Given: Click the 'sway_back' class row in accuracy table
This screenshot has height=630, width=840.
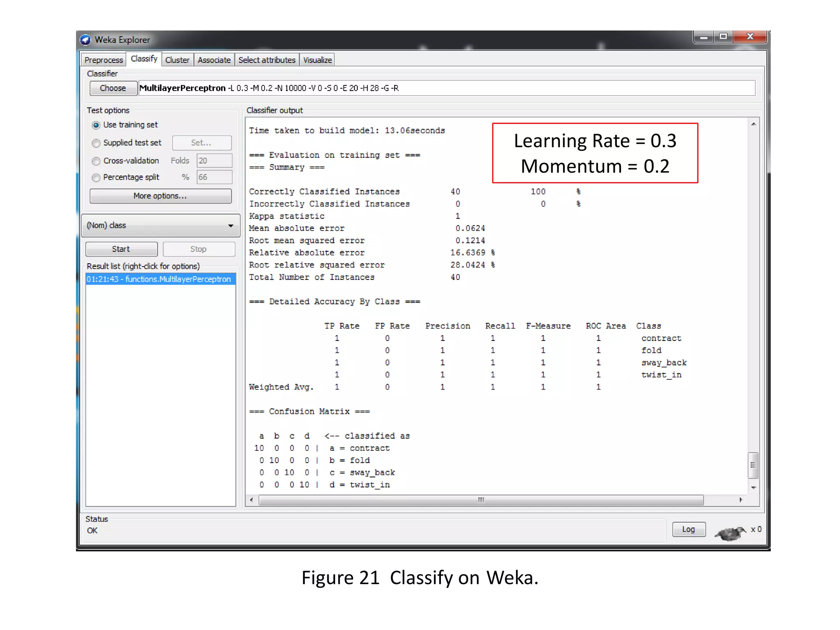Looking at the screenshot, I should point(510,363).
